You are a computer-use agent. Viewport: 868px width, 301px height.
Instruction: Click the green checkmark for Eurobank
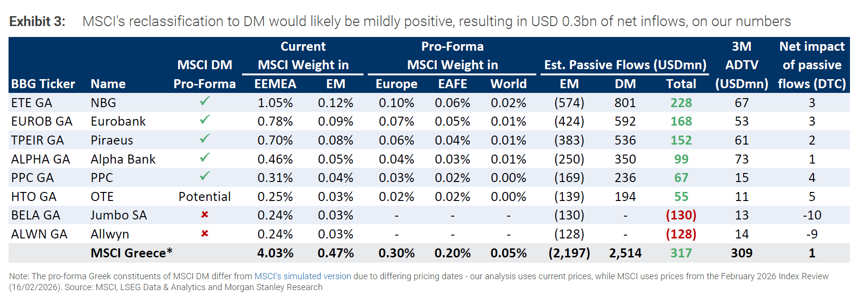[x=205, y=120]
